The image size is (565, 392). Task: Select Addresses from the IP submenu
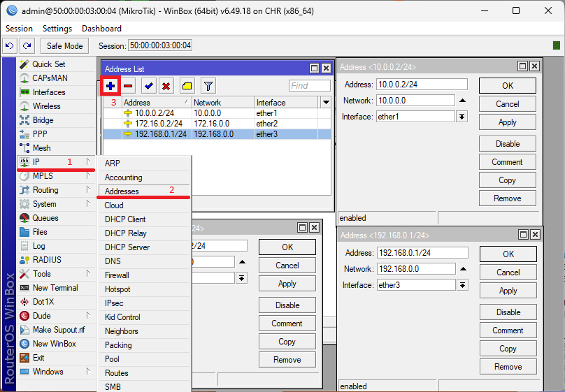tap(122, 191)
